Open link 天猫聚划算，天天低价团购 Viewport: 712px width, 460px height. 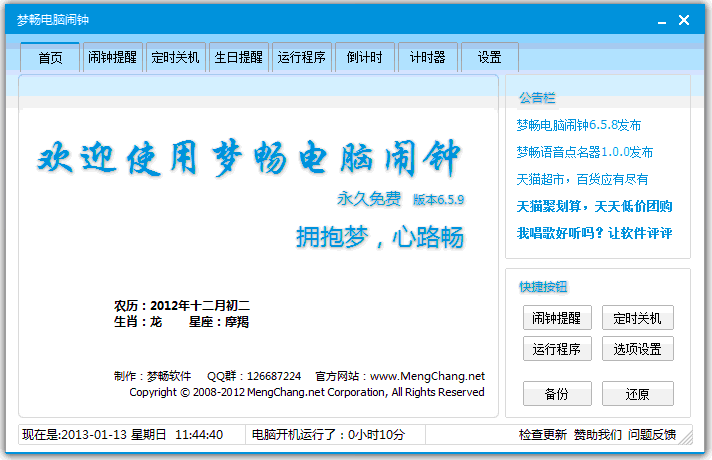pyautogui.click(x=594, y=206)
